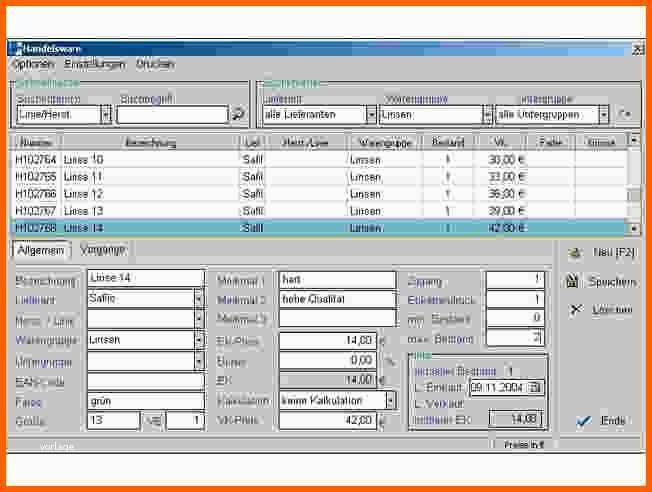
Task: Click the Größe field containing '13'
Action: click(114, 420)
